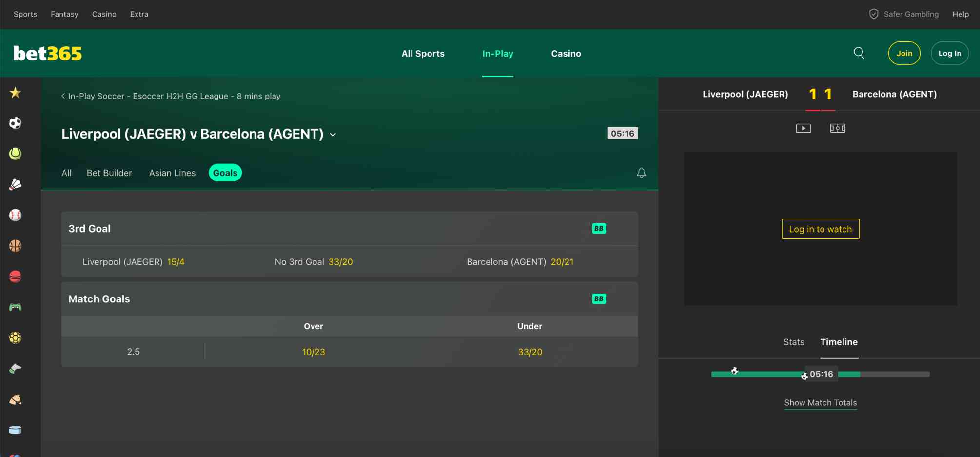This screenshot has width=980, height=457.
Task: Open the search icon in the header
Action: pos(859,53)
